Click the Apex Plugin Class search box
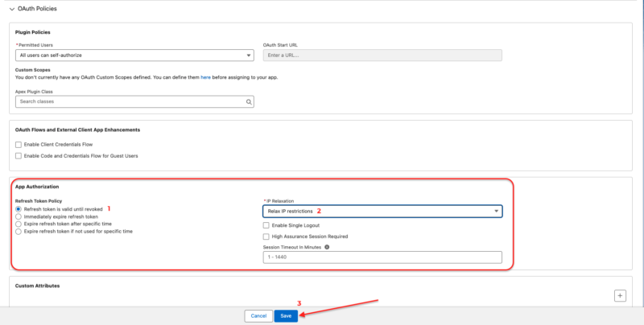644x325 pixels. coord(134,102)
